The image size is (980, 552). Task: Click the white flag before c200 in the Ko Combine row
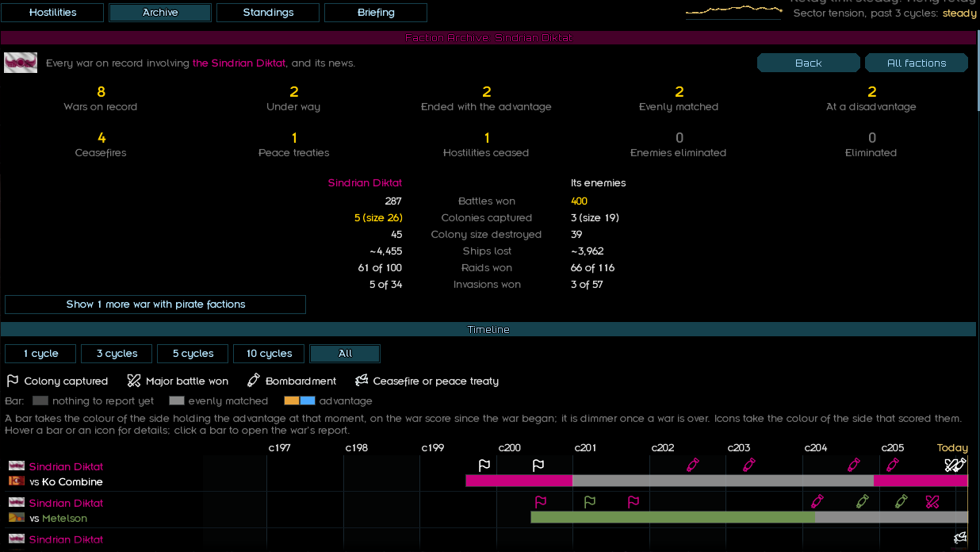point(484,465)
